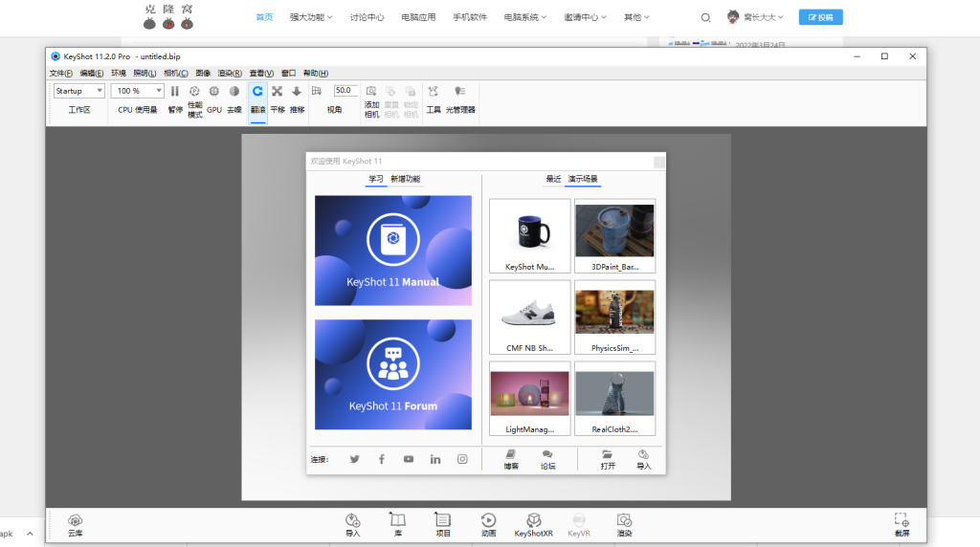Open the 图像 menu

(203, 73)
